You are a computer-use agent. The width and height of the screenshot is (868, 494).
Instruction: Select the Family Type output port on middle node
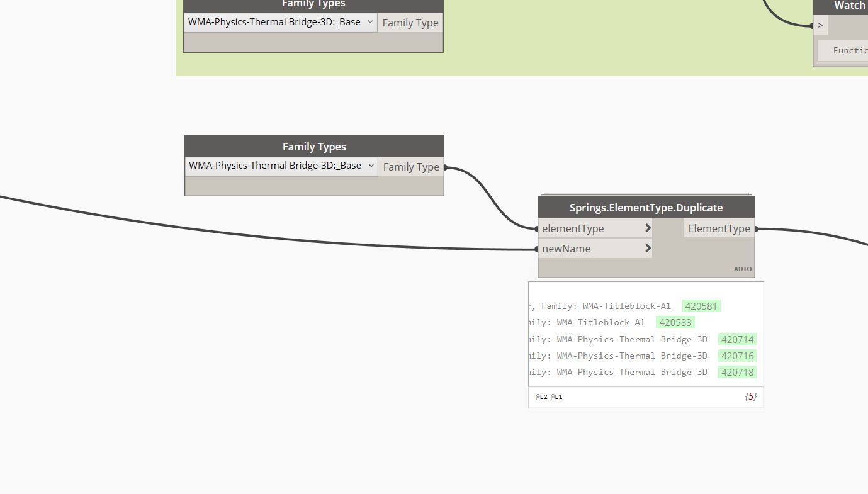point(444,167)
